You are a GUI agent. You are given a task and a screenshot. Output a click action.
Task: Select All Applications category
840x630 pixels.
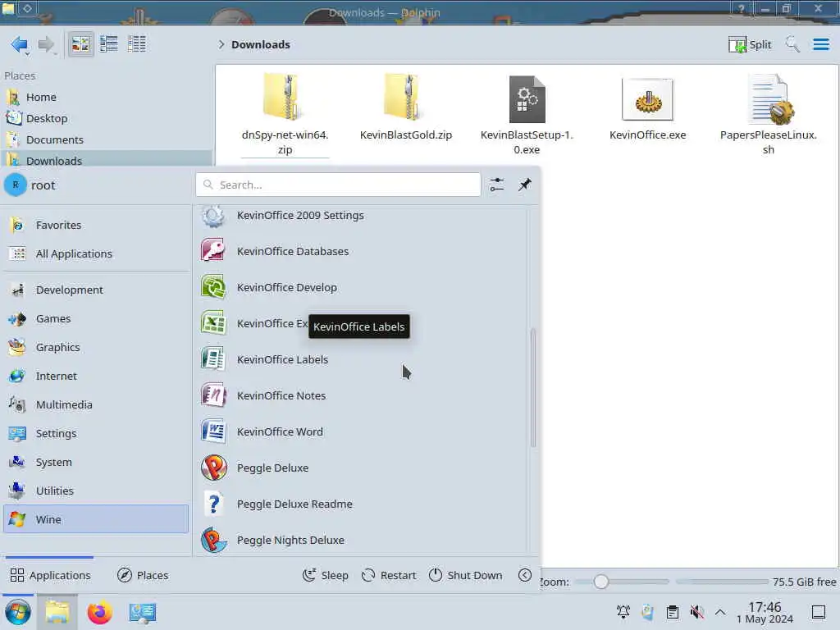tap(96, 254)
